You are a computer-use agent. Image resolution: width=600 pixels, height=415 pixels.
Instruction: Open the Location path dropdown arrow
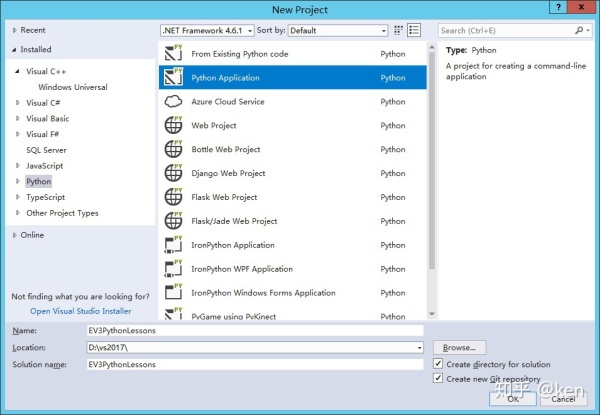point(419,348)
